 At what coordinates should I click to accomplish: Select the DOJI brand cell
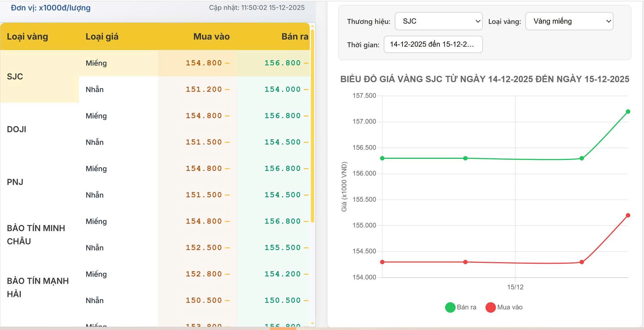coord(17,129)
